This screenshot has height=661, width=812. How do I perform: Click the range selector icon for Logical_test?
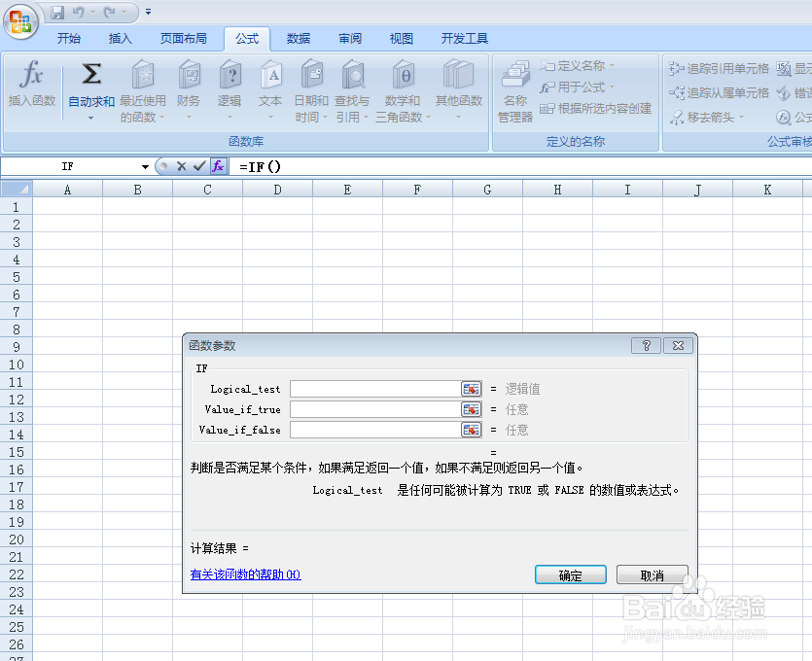coord(472,389)
